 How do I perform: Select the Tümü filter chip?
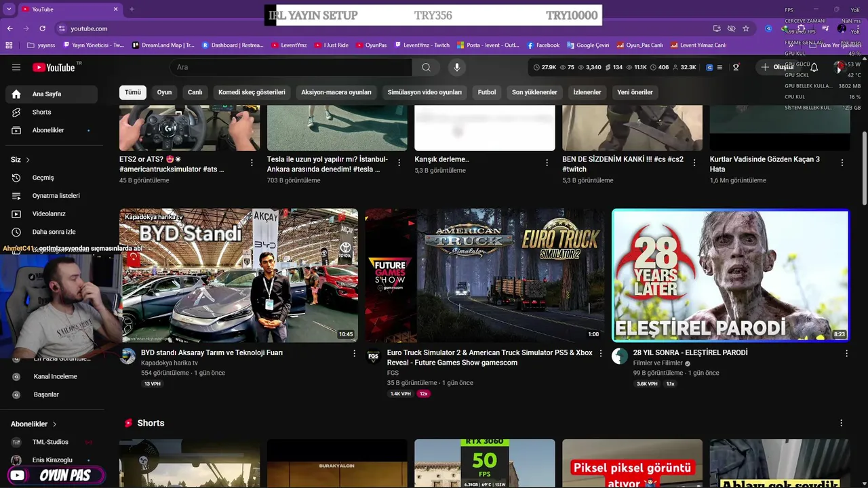[133, 92]
